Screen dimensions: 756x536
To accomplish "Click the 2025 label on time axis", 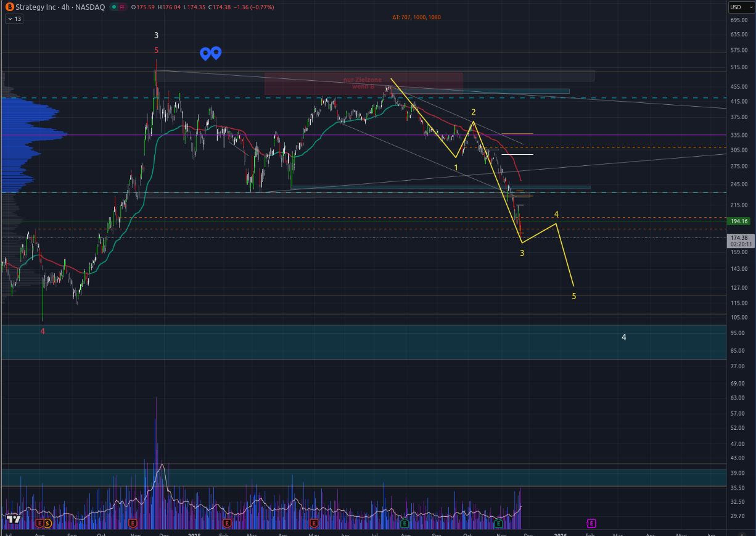I will tap(195, 535).
